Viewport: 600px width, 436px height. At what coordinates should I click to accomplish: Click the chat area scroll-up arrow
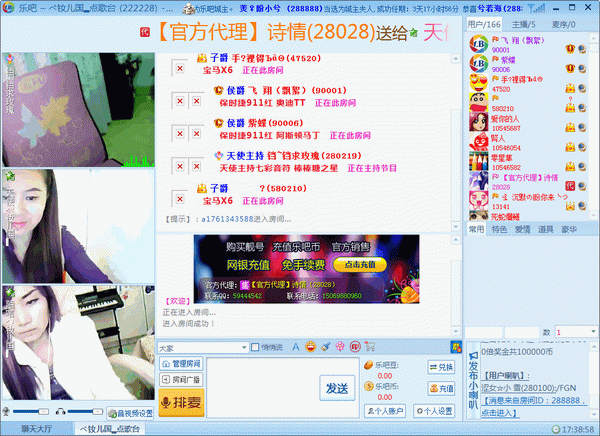455,59
